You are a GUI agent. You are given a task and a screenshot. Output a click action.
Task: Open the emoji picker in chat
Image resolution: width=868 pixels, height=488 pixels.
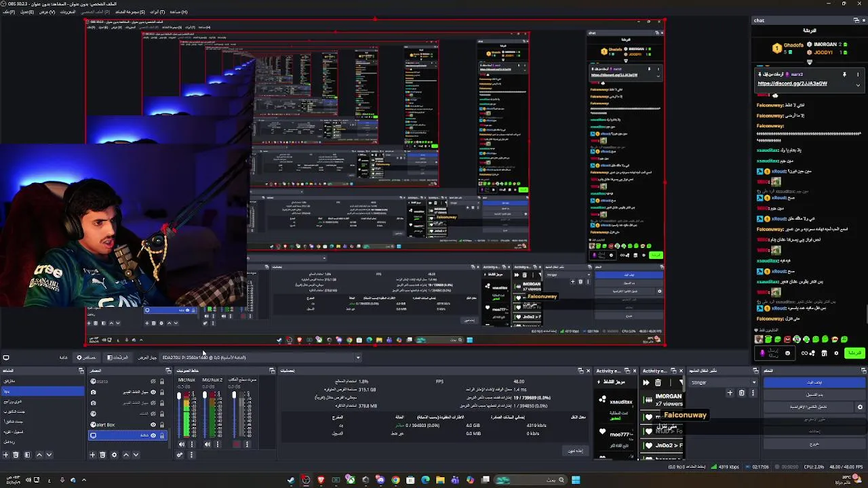(787, 353)
